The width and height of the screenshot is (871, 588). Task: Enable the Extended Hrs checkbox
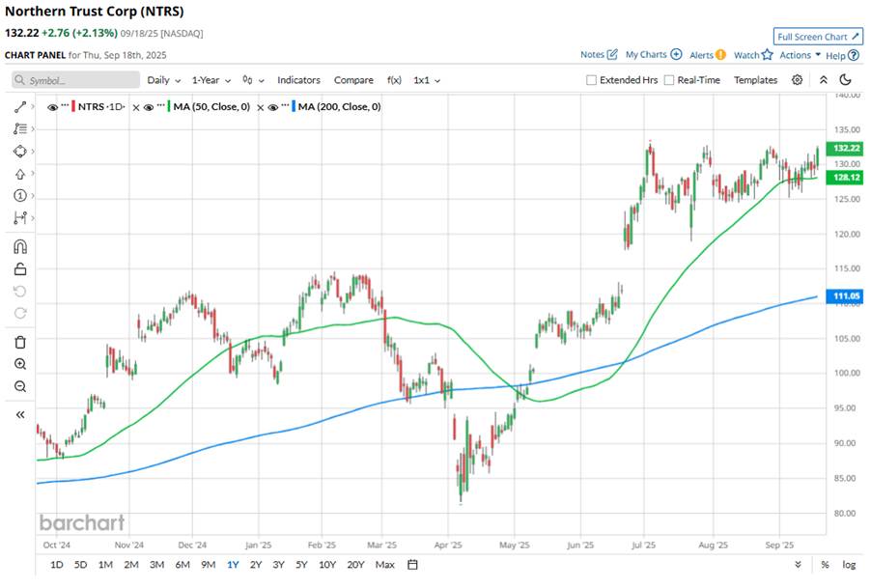[592, 80]
